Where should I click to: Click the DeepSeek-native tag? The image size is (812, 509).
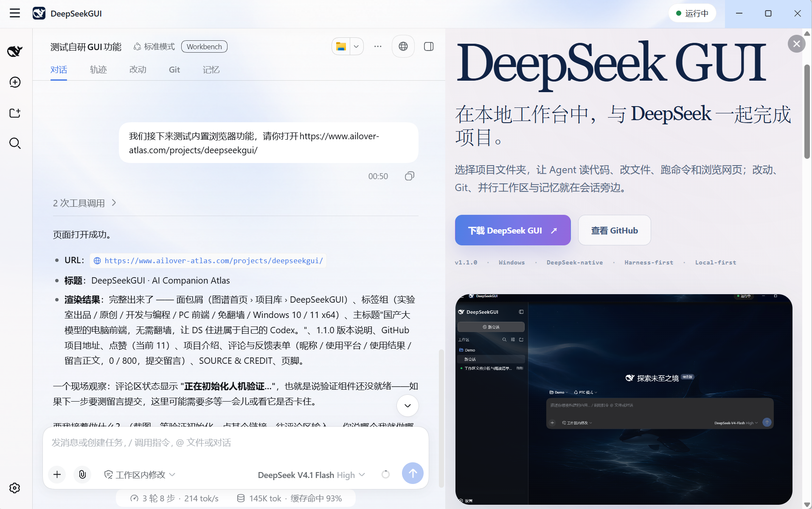point(574,262)
